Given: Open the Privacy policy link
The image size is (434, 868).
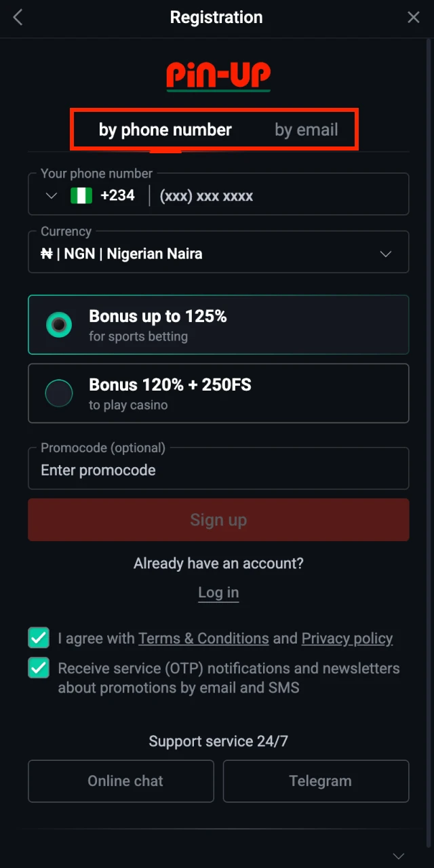Looking at the screenshot, I should (347, 638).
